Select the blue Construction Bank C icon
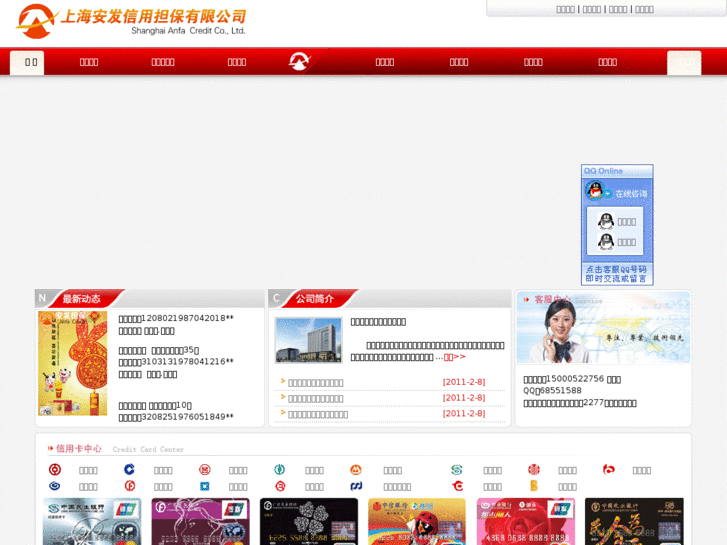The width and height of the screenshot is (727, 545). click(129, 470)
